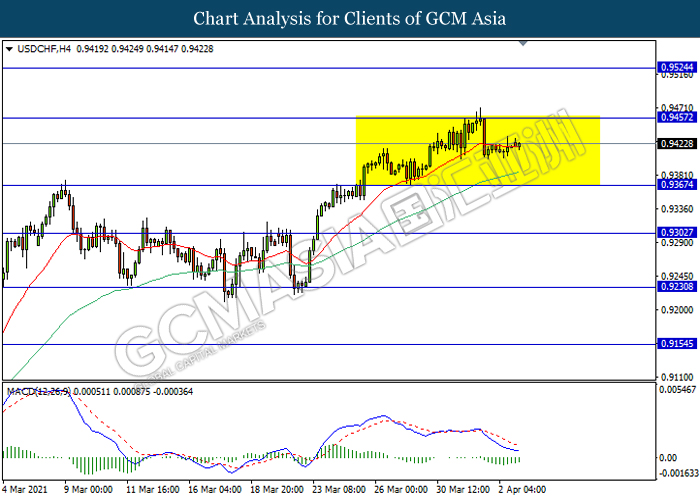Screen dimensions: 700x500
Task: Click the current price label 0.94228
Action: [x=677, y=144]
